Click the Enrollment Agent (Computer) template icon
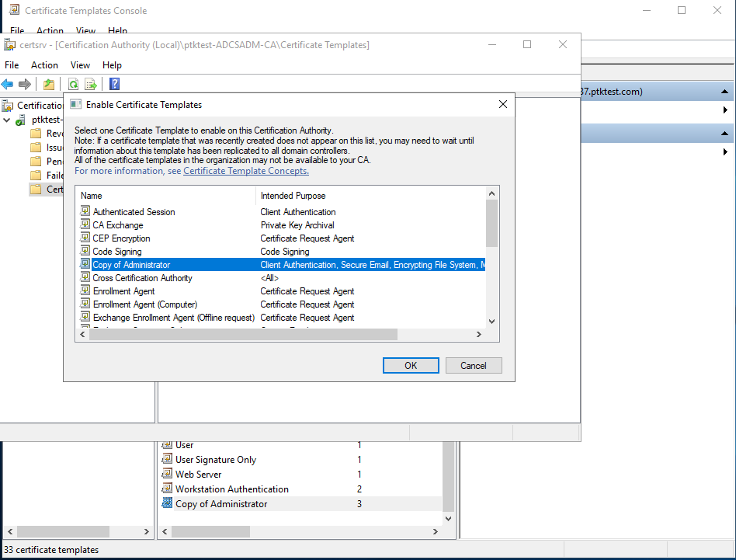736x560 pixels. [85, 304]
